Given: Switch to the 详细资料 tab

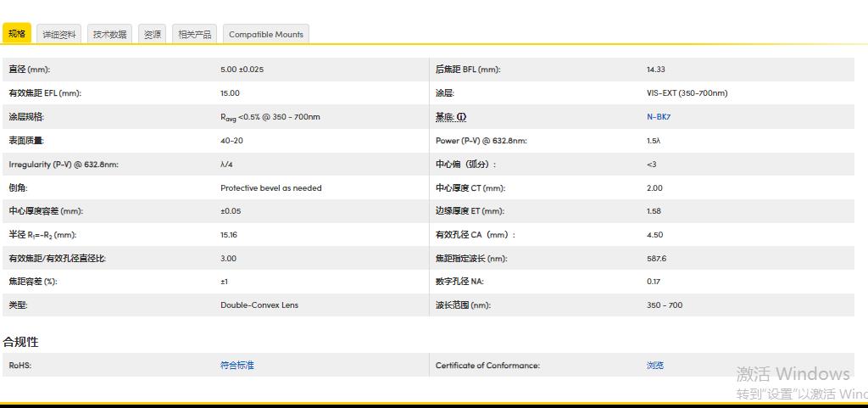Looking at the screenshot, I should [59, 35].
